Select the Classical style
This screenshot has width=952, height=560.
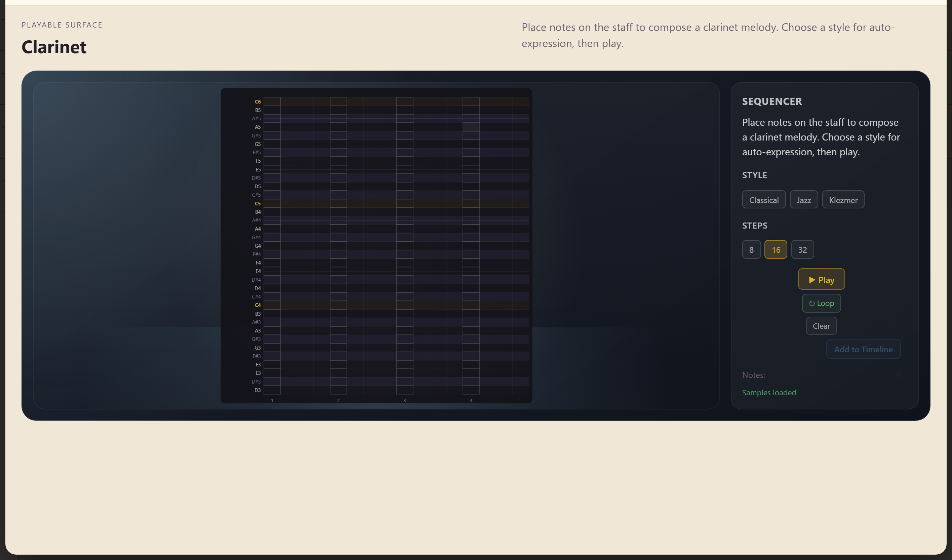click(x=764, y=200)
